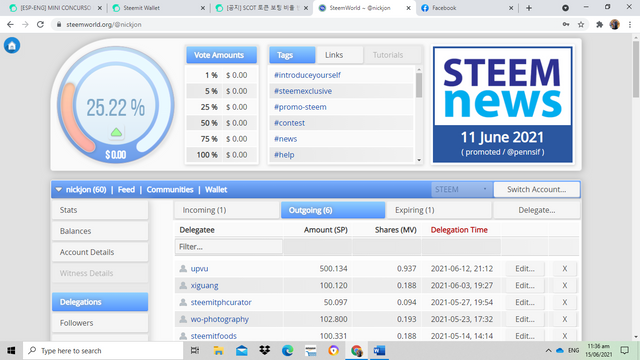
Task: Open Microsoft Edge from taskbar
Action: 288,351
